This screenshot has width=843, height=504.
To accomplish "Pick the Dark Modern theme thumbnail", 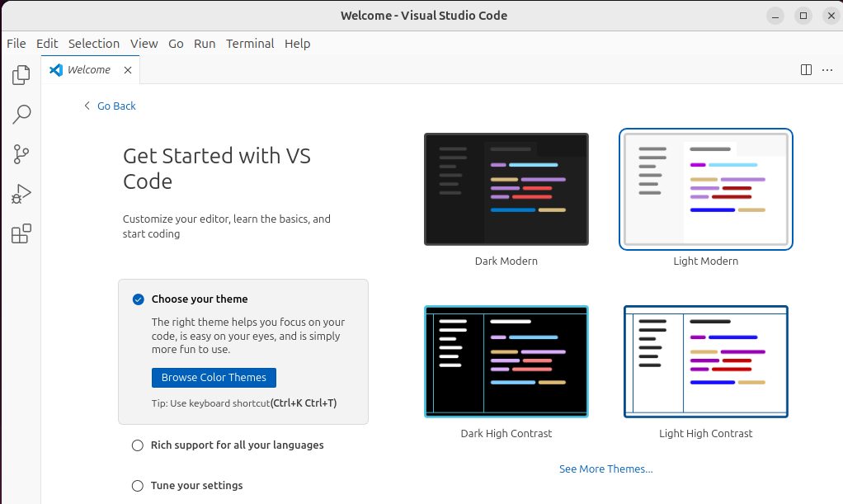I will tap(506, 190).
